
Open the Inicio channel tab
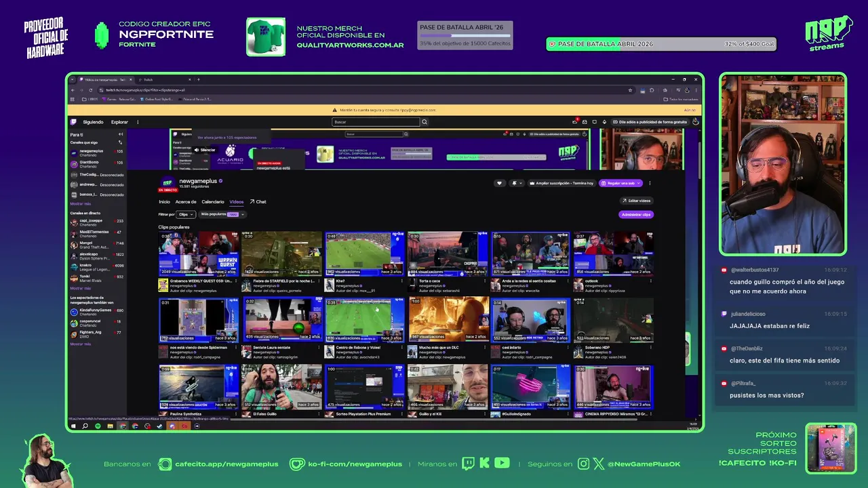point(164,201)
